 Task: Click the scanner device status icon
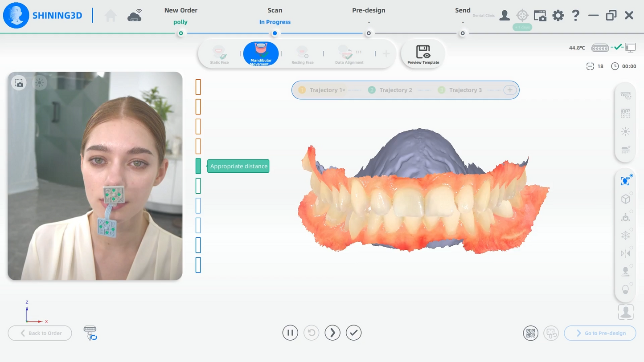click(x=600, y=48)
